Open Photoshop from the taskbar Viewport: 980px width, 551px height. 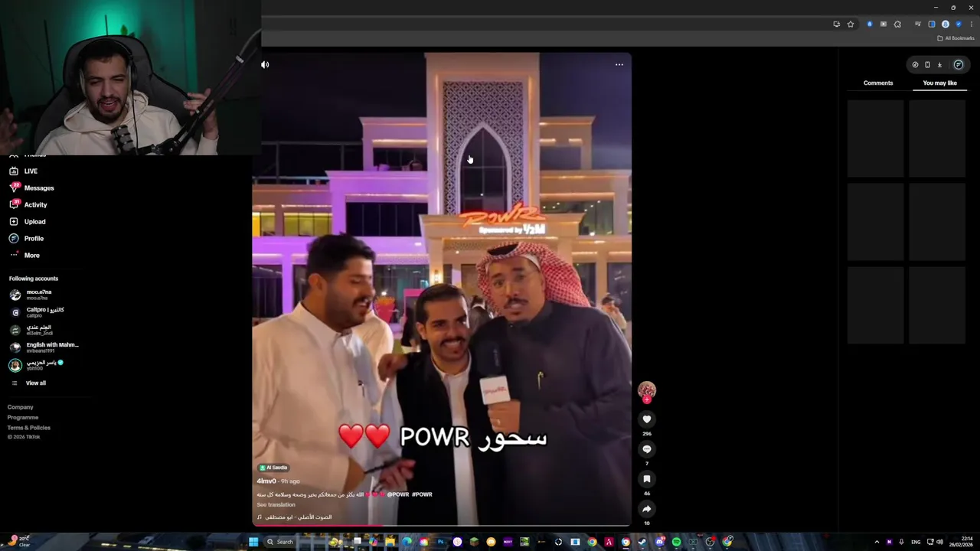coord(440,542)
